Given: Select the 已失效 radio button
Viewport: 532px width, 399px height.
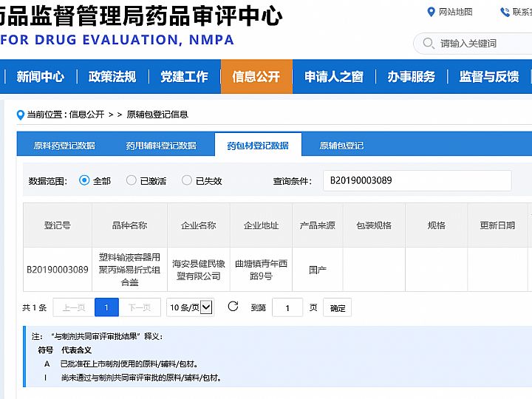Looking at the screenshot, I should pos(187,180).
